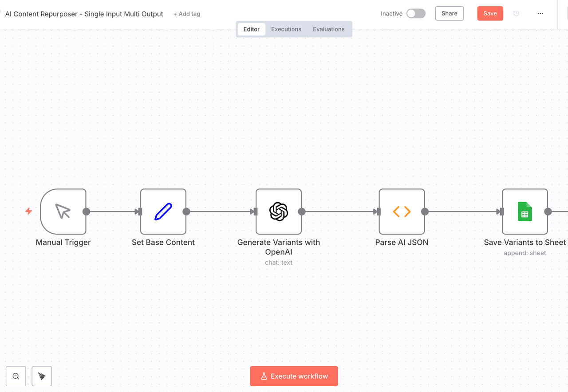Click the Share button
The width and height of the screenshot is (568, 392).
[449, 14]
